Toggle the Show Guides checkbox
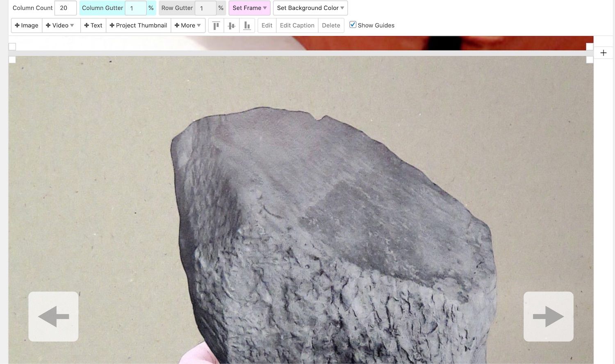The image size is (615, 364). [x=353, y=25]
